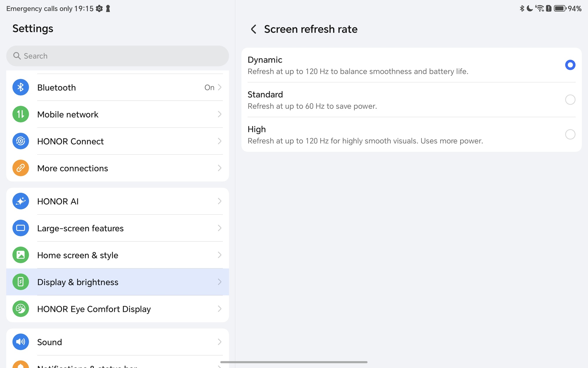Click the Home screen & style icon
Image resolution: width=588 pixels, height=368 pixels.
(21, 255)
